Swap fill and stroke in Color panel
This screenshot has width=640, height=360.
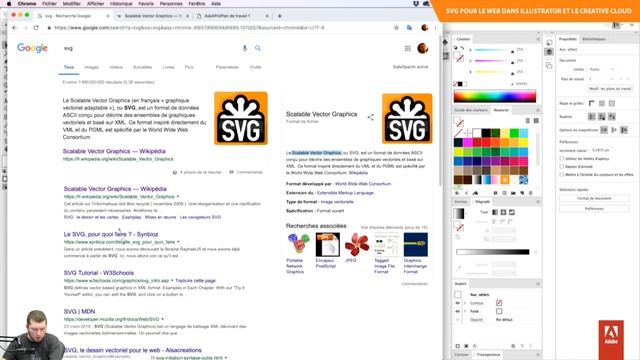pos(462,48)
